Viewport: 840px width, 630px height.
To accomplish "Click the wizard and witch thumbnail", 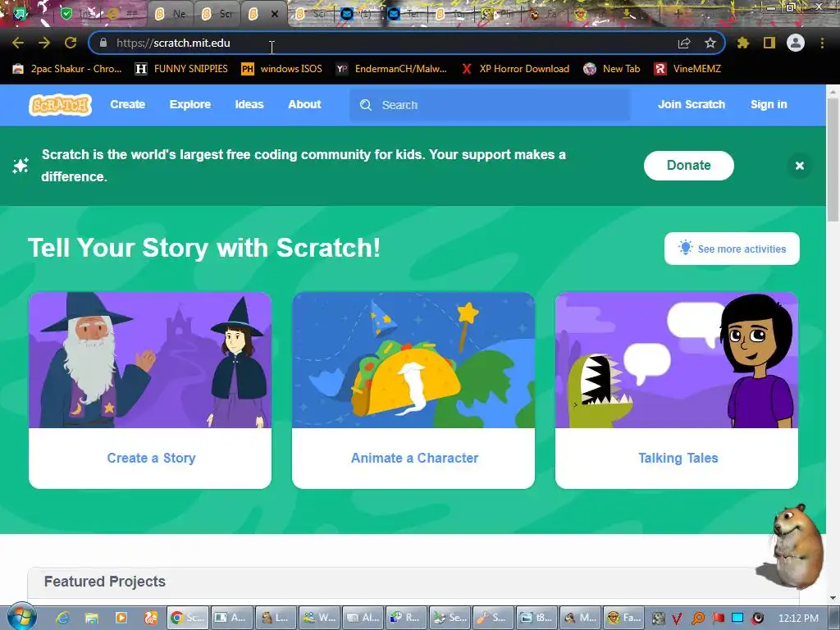I will point(150,360).
